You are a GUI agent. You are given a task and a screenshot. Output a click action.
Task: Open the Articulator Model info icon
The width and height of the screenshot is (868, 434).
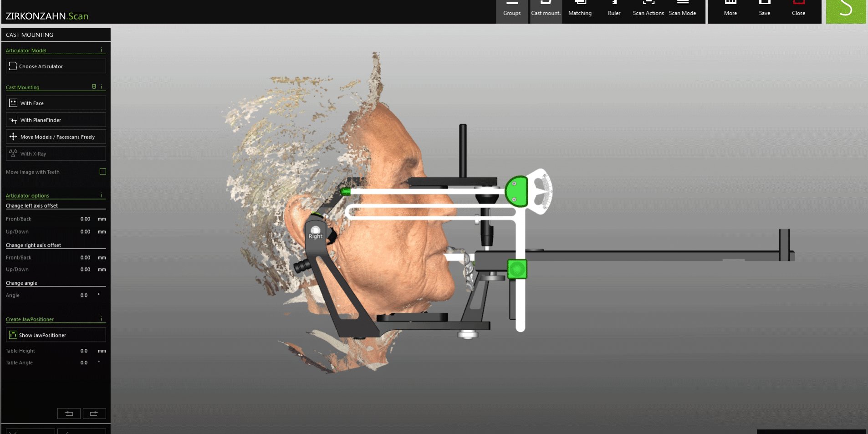click(x=101, y=51)
